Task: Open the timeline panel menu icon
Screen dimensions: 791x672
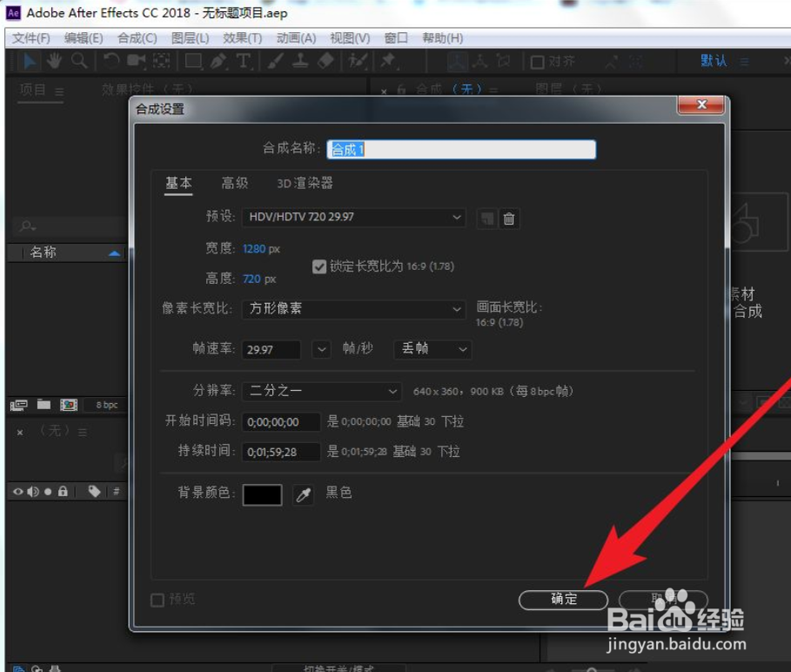Action: [x=83, y=433]
